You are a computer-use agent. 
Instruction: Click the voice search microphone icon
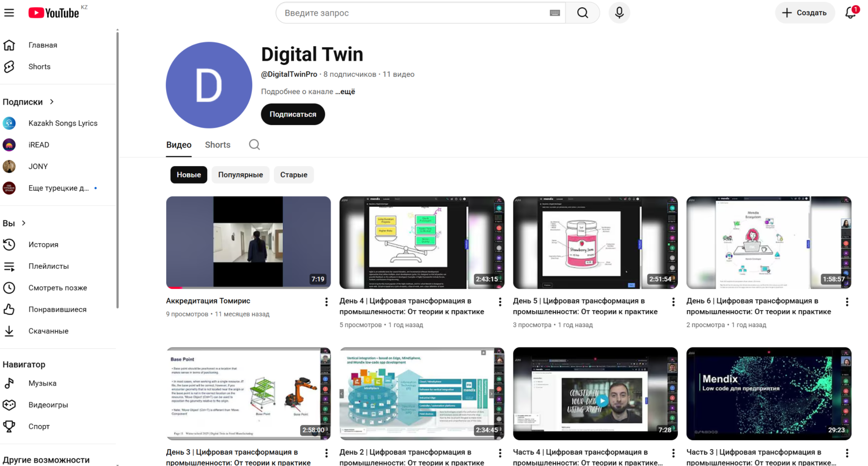pos(619,13)
